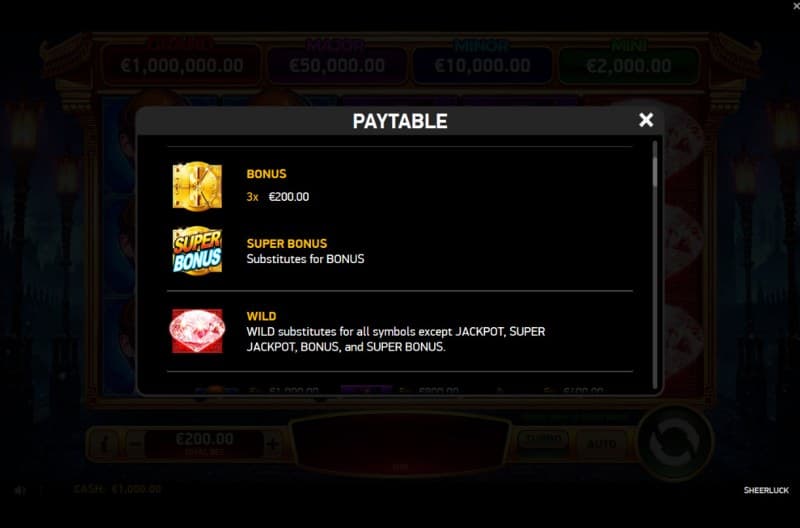This screenshot has height=528, width=800.
Task: Click the red diamond WILD symbol
Action: pos(197,331)
